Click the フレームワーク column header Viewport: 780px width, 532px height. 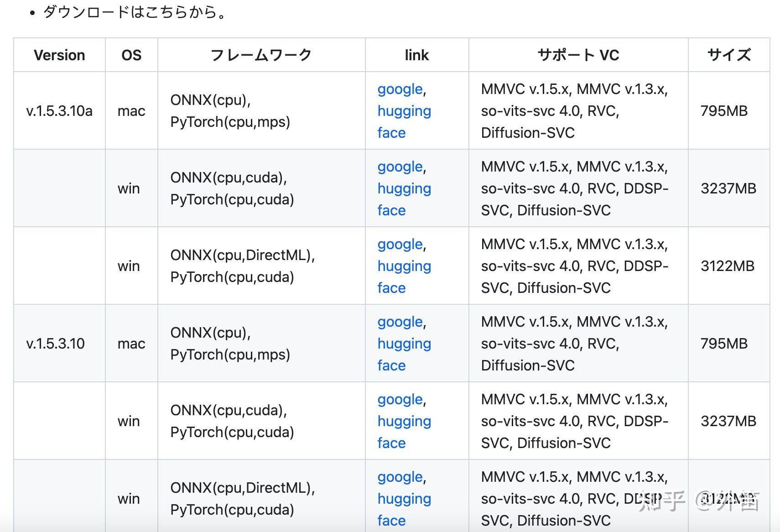[x=261, y=55]
